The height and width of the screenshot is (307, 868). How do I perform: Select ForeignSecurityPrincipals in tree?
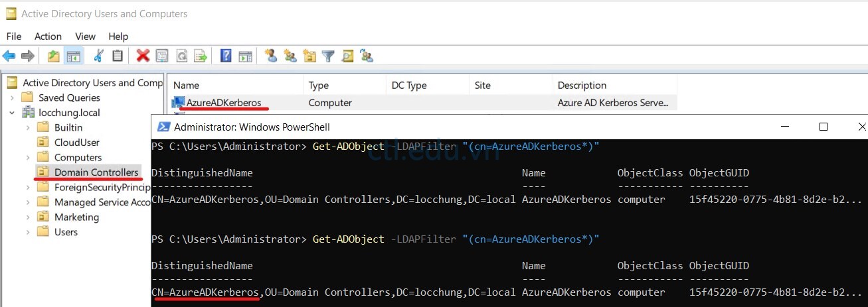pyautogui.click(x=102, y=187)
